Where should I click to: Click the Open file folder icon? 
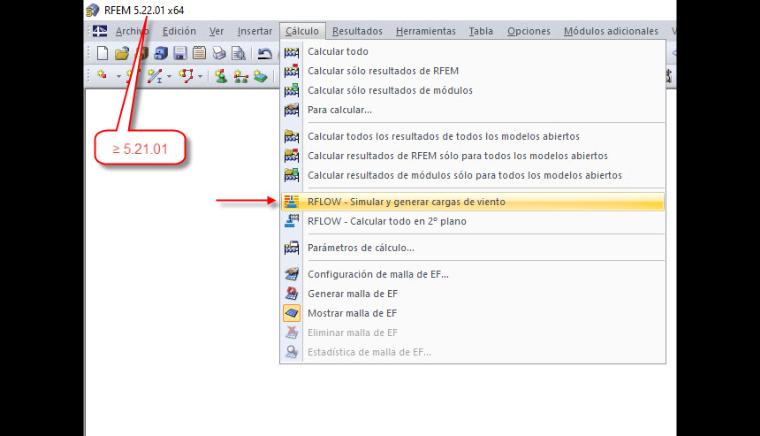(122, 53)
